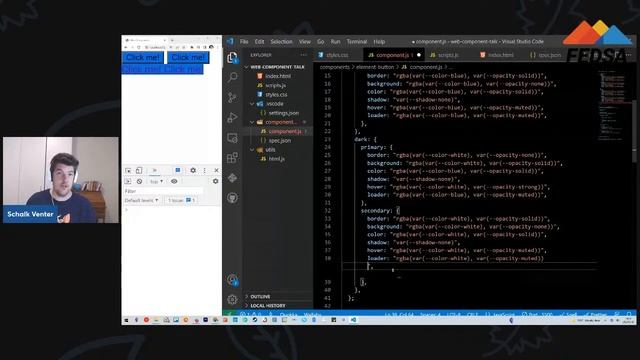Image resolution: width=640 pixels, height=360 pixels.
Task: Open the Search view in VS Code
Action: click(x=233, y=77)
